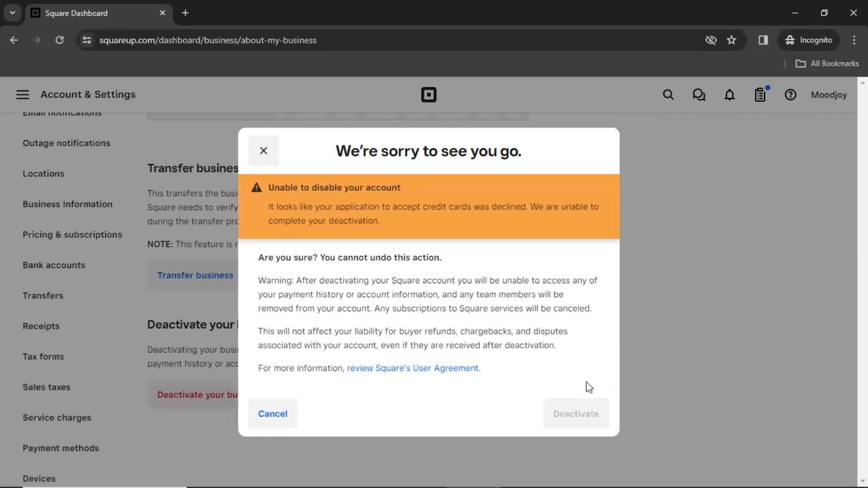Open Devices in sidebar
This screenshot has width=868, height=488.
[x=39, y=479]
